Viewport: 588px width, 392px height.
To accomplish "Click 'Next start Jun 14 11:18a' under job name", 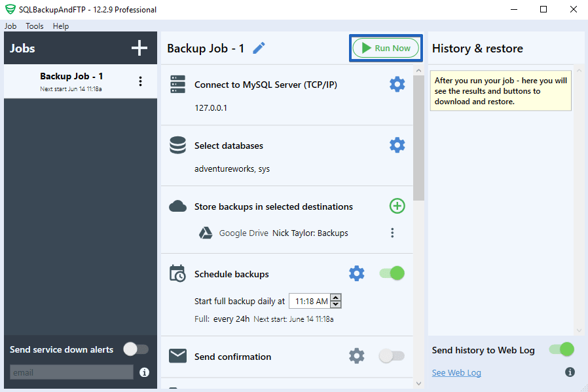I will coord(71,89).
